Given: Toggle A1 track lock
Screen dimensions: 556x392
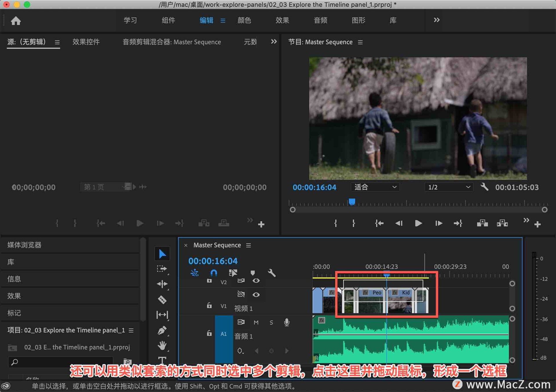Looking at the screenshot, I should (209, 333).
